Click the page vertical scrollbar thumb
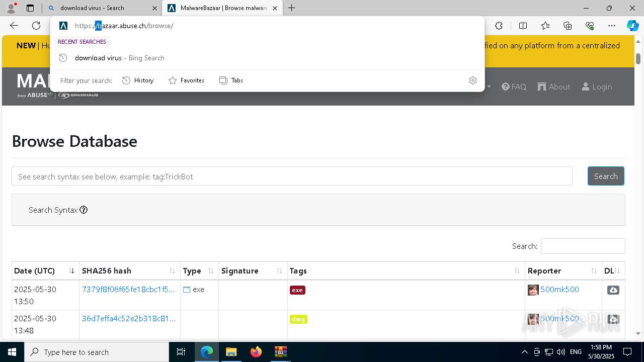This screenshot has width=644, height=362. point(638,58)
